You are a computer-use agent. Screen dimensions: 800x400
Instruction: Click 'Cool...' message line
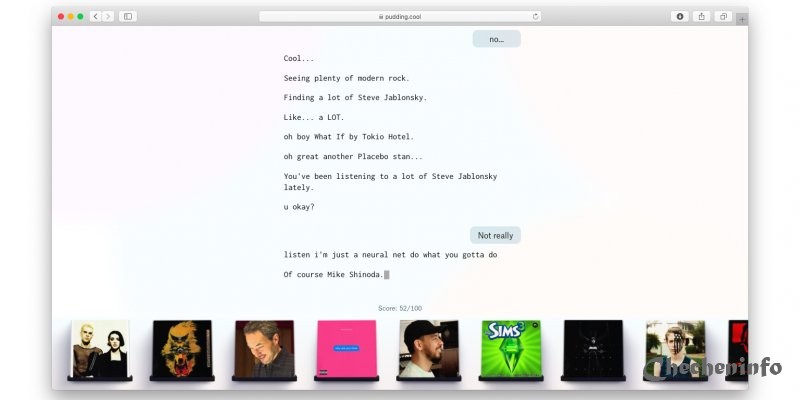pyautogui.click(x=299, y=58)
